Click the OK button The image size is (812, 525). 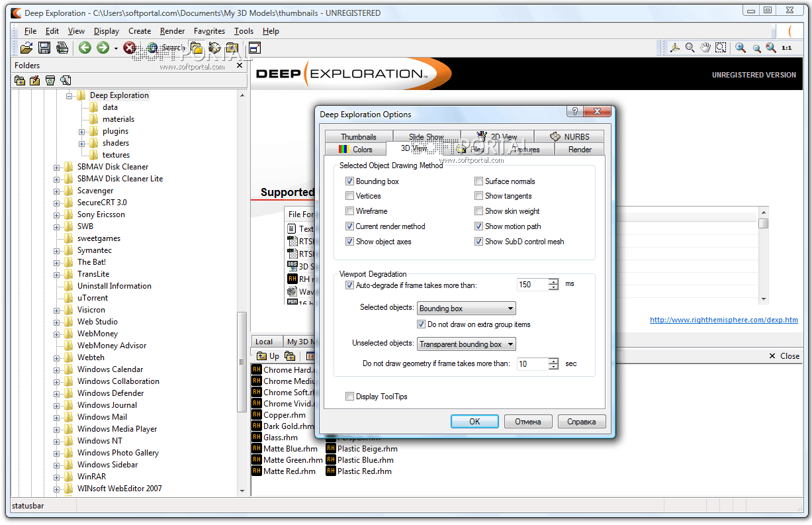pos(474,422)
